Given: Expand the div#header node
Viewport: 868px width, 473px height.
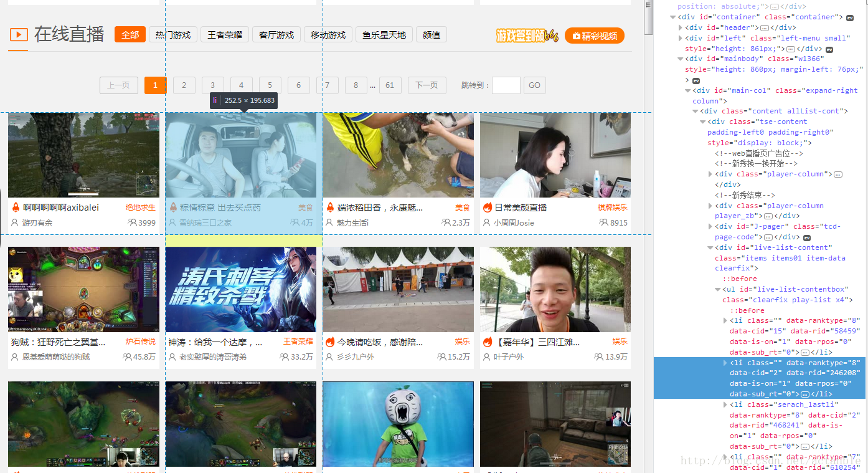Looking at the screenshot, I should click(x=681, y=28).
